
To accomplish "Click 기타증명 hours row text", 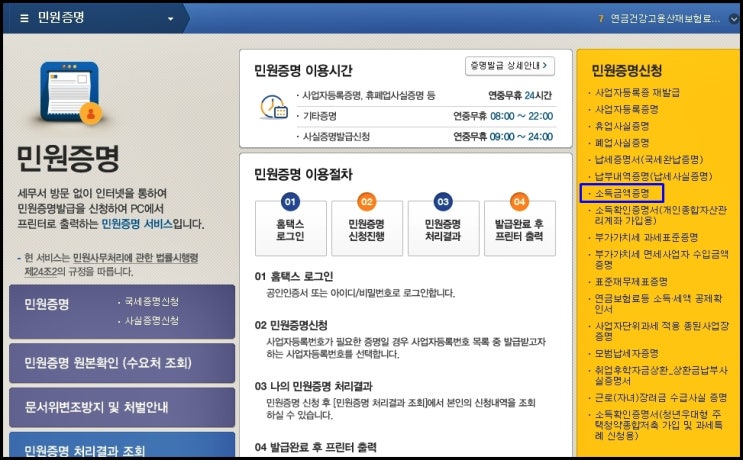I will pos(319,116).
